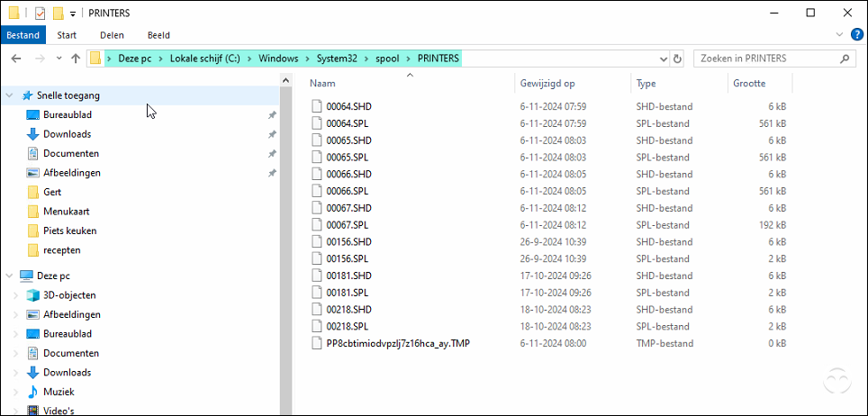The width and height of the screenshot is (868, 416).
Task: Click the spool breadcrumb in the path
Action: tap(387, 59)
